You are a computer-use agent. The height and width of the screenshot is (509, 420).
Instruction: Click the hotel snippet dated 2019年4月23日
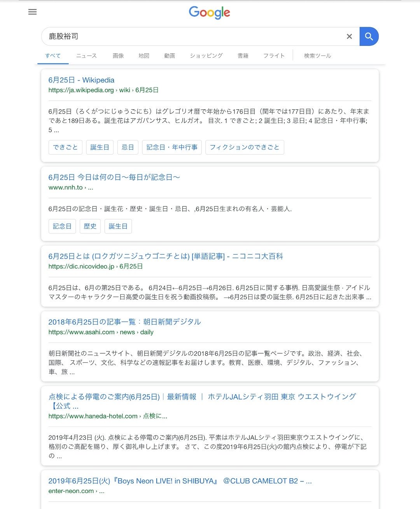(x=207, y=447)
